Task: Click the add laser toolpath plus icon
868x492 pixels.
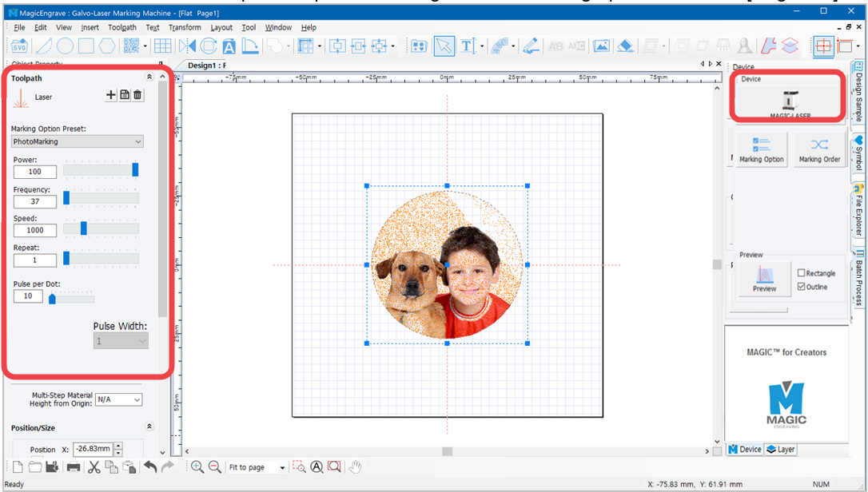Action: point(111,95)
